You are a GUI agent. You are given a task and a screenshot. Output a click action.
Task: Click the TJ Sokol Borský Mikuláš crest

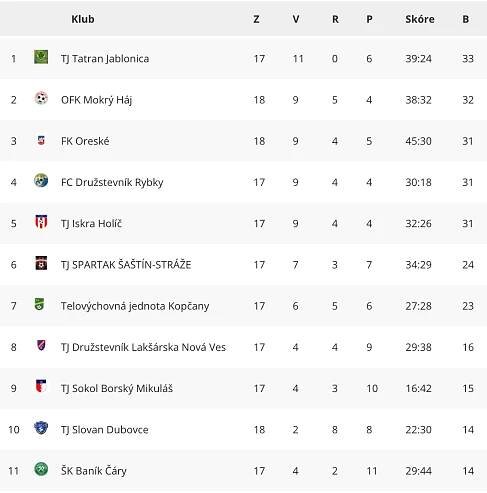41,386
